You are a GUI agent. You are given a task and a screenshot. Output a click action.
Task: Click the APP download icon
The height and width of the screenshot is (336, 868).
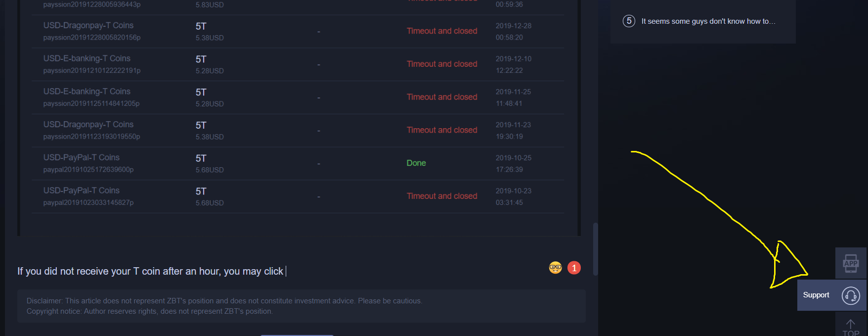[x=851, y=263]
